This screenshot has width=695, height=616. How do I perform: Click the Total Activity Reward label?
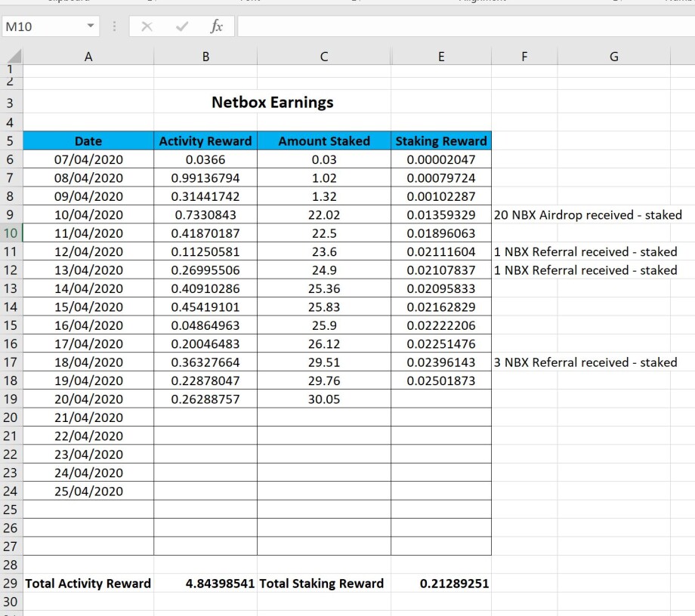[x=88, y=584]
